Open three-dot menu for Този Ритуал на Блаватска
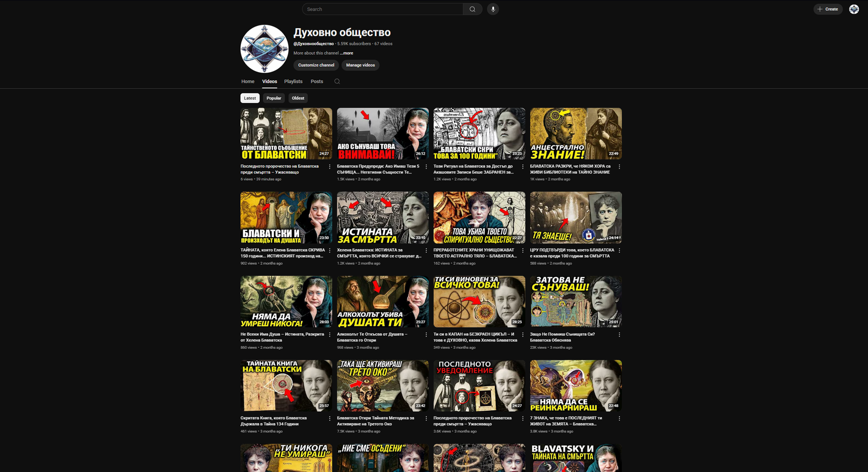This screenshot has width=868, height=472. [522, 167]
